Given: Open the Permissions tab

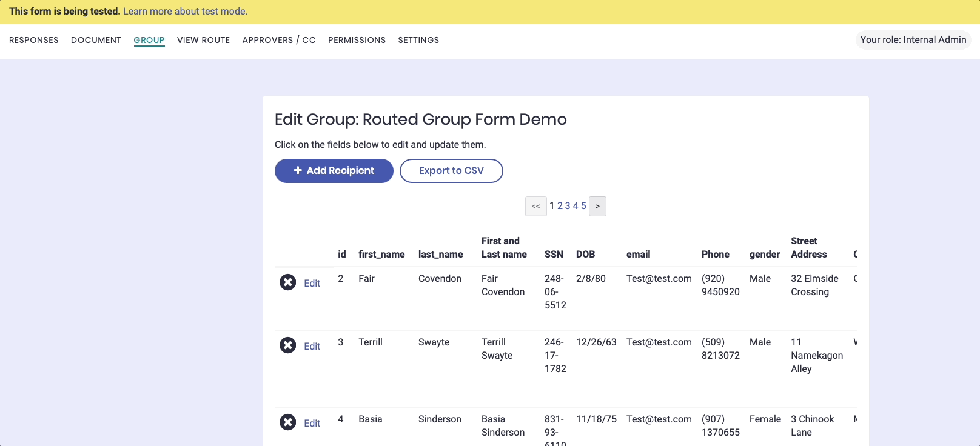Looking at the screenshot, I should tap(357, 40).
